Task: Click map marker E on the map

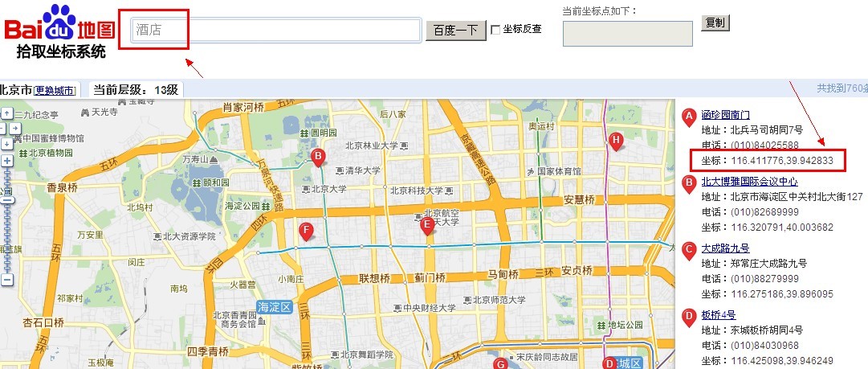Action: 428,225
